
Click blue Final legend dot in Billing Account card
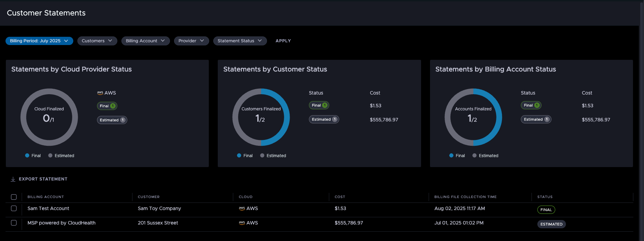point(451,155)
